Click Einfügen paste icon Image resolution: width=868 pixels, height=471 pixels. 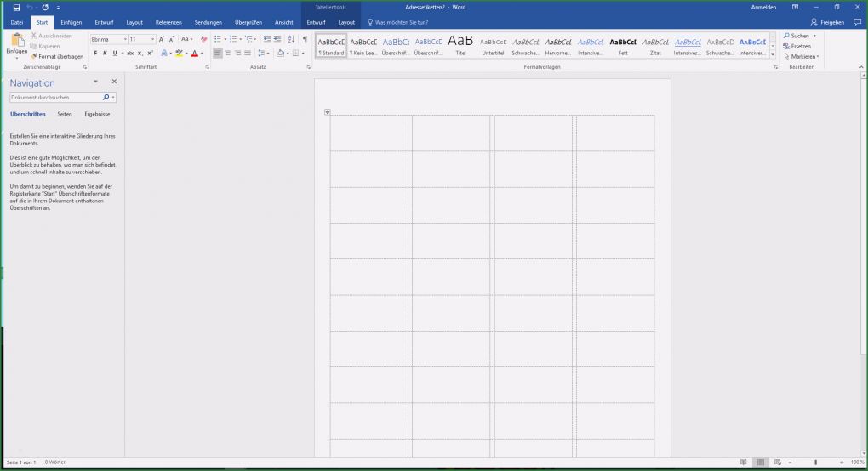click(x=16, y=43)
